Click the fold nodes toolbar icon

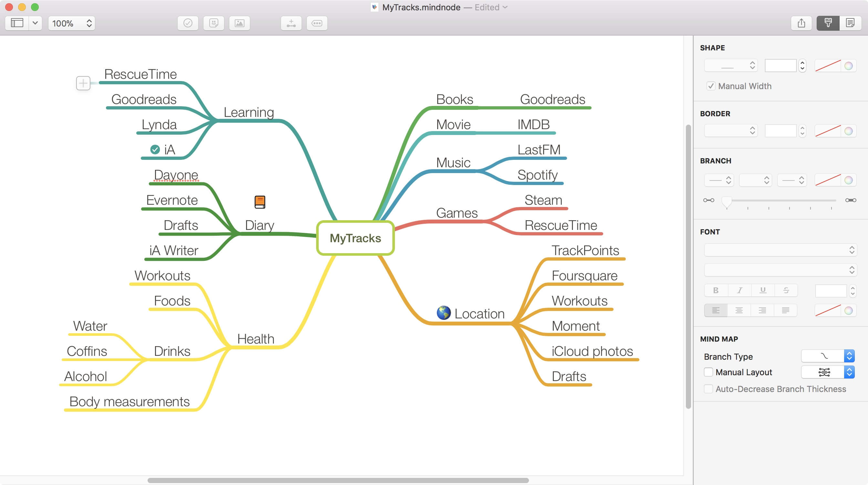click(x=317, y=23)
